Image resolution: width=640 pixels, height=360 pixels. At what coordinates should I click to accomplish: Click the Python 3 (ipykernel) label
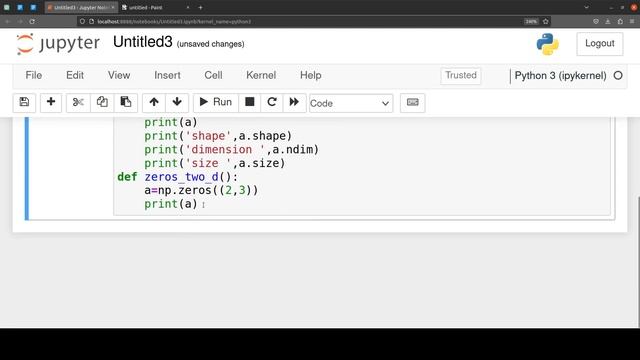560,76
